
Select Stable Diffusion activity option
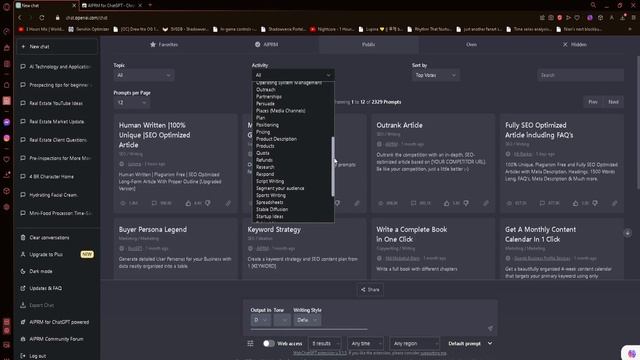(272, 209)
